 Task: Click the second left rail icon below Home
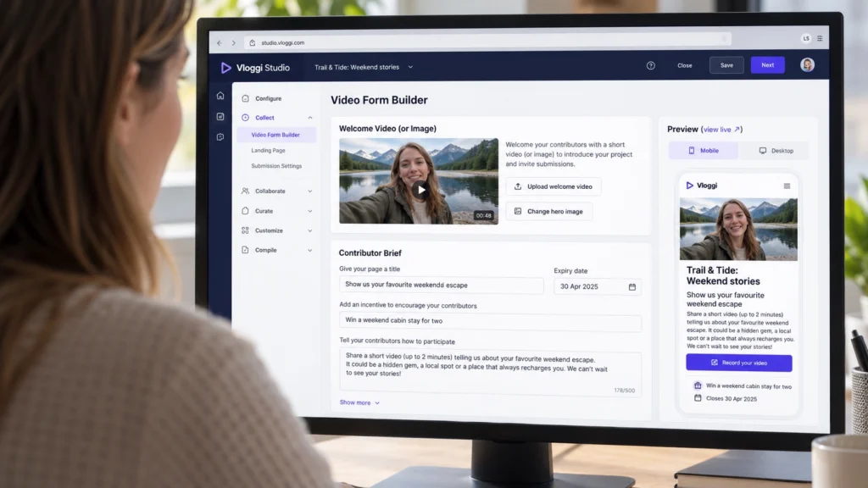tap(220, 116)
